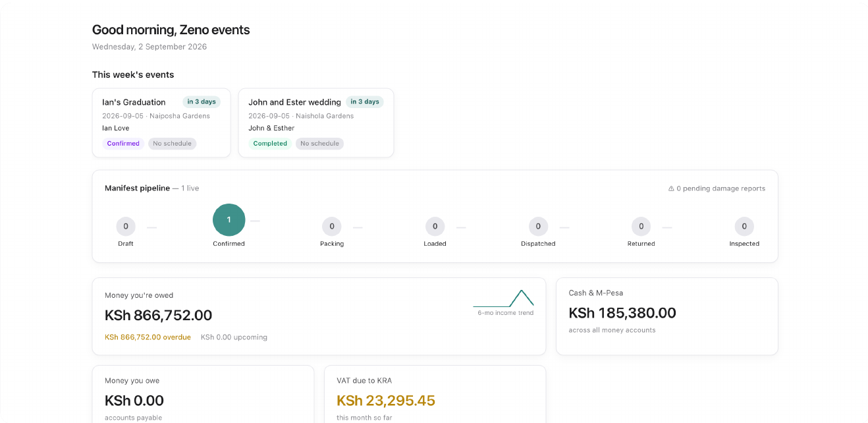Viewport: 868px width, 423px height.
Task: Click the Manifest pipeline heading
Action: tap(137, 188)
